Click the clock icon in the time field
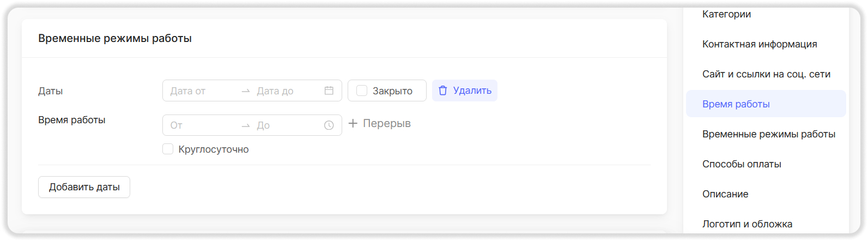 [329, 125]
